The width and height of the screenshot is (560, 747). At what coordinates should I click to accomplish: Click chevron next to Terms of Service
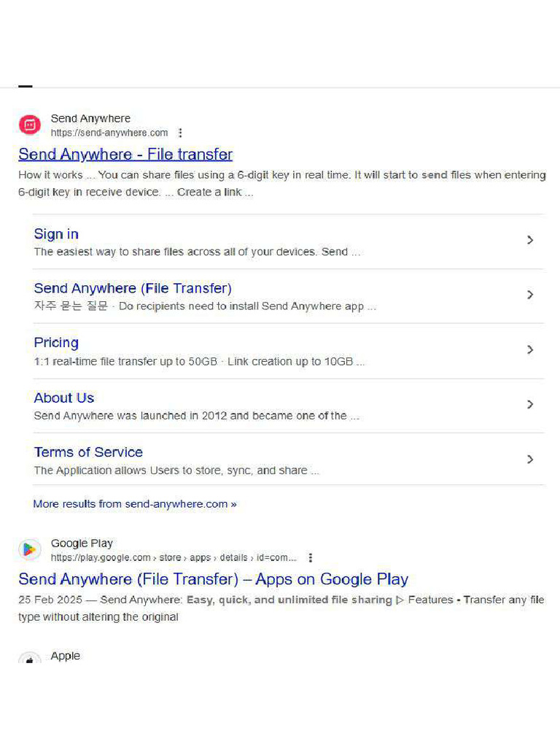530,459
